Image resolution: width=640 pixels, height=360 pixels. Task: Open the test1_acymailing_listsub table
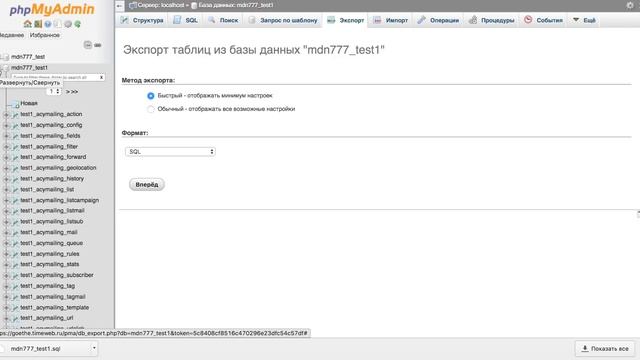pyautogui.click(x=52, y=222)
